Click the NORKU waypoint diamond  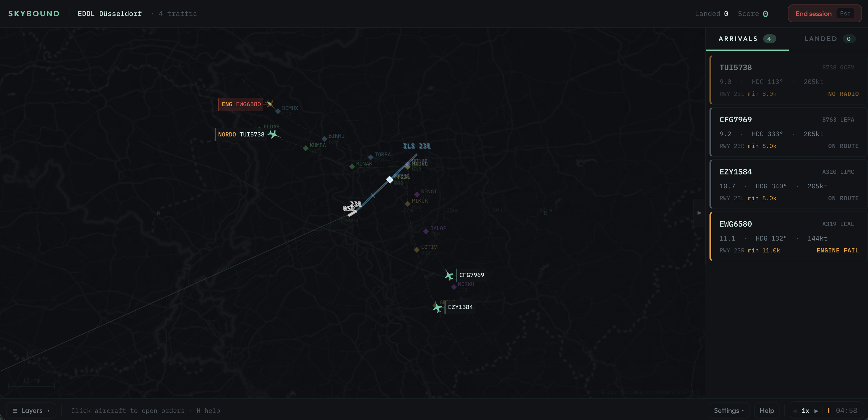454,287
